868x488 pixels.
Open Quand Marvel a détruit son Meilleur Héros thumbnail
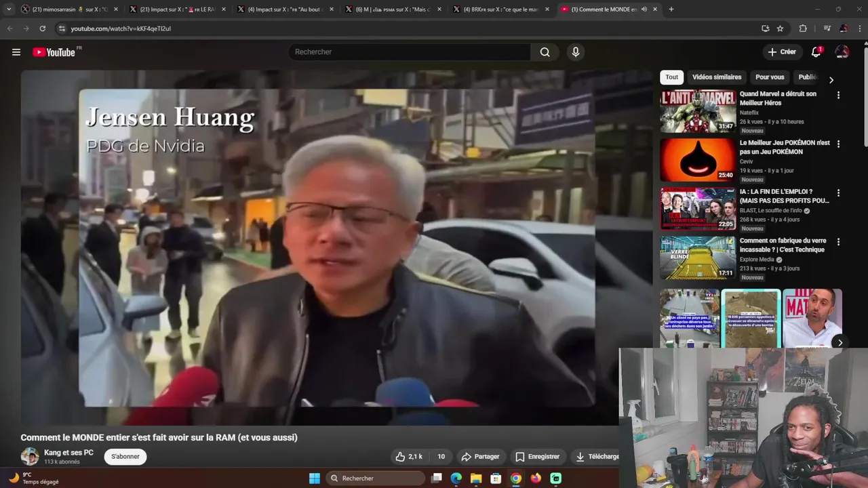coord(698,111)
